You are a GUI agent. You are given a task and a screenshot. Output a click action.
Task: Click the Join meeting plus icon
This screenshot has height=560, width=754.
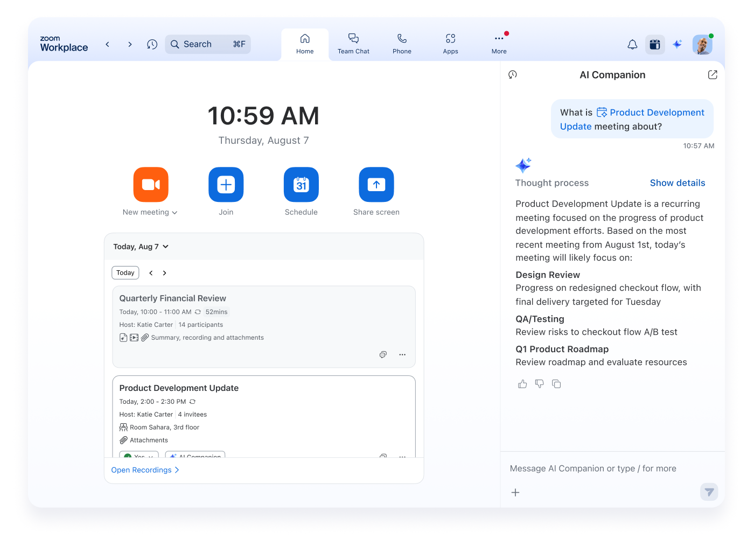[x=226, y=185]
